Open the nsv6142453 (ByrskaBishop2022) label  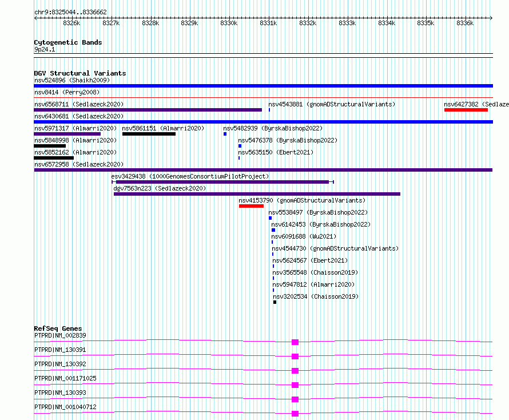321,224
